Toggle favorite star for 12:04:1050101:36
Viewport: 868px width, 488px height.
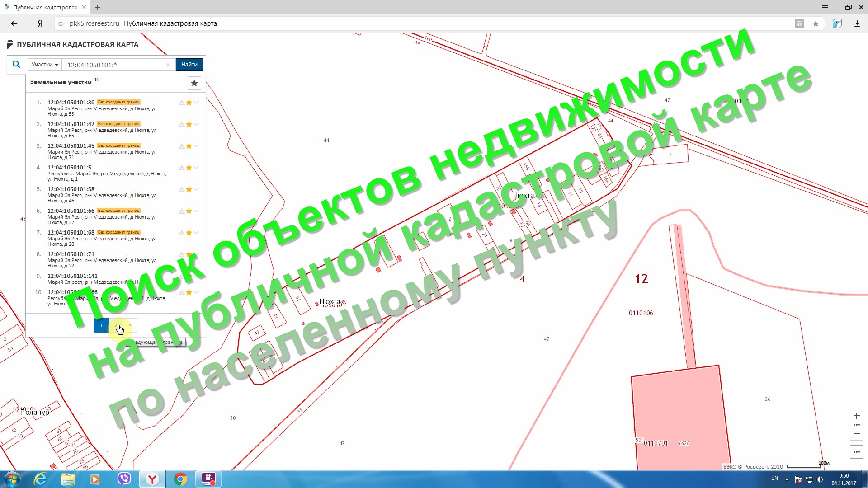pyautogui.click(x=189, y=103)
